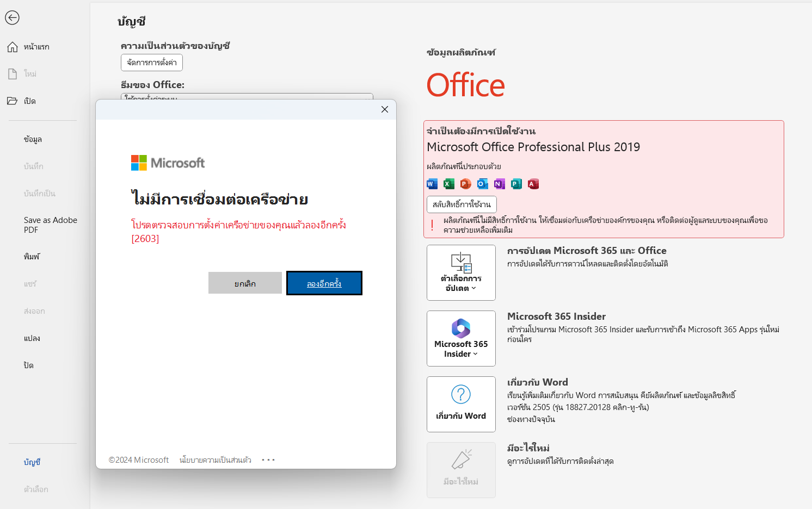Click ยกเลิก to cancel the dialog
Image resolution: width=812 pixels, height=509 pixels.
pyautogui.click(x=245, y=283)
